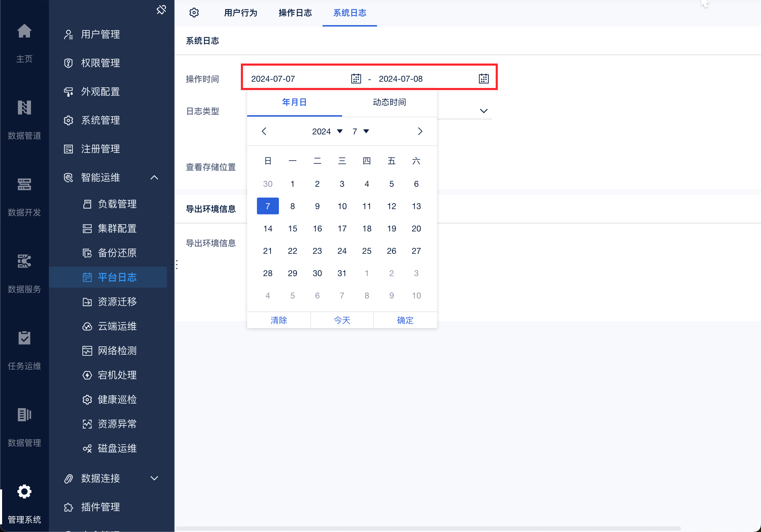761x532 pixels.
Task: Go to previous month arrow
Action: tap(264, 131)
